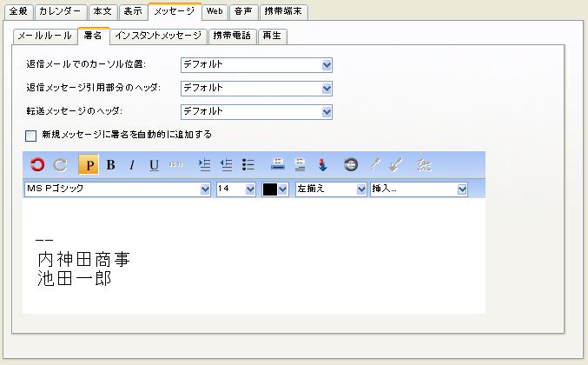Open the font size 14 dropdown
This screenshot has width=588, height=365.
(236, 189)
